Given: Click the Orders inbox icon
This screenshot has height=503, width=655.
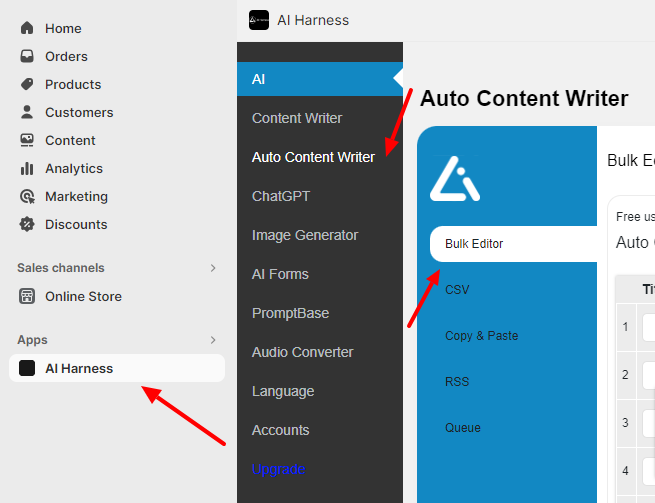Looking at the screenshot, I should click(x=27, y=56).
